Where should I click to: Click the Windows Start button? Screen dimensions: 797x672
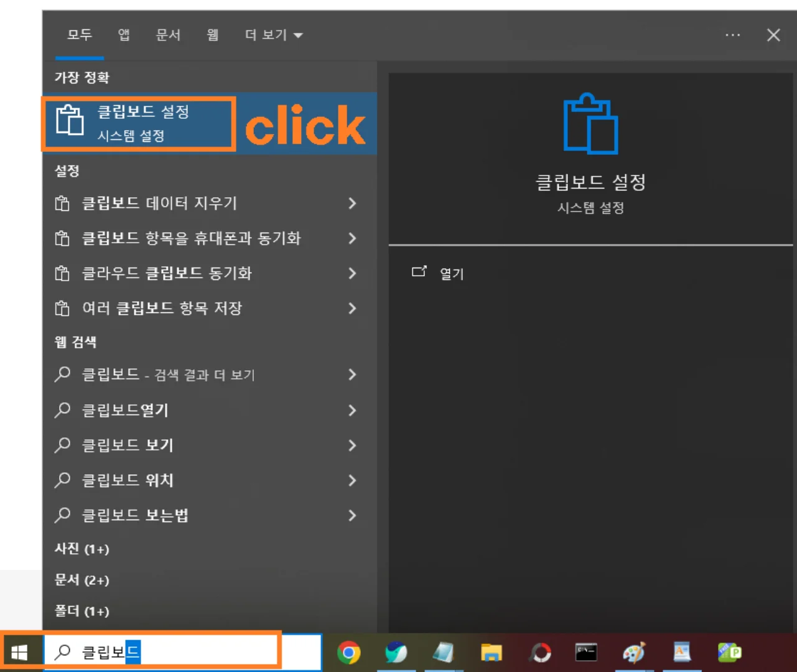pos(18,652)
